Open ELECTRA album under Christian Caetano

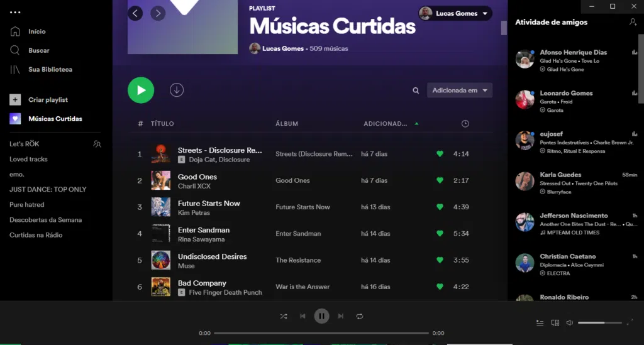point(558,273)
